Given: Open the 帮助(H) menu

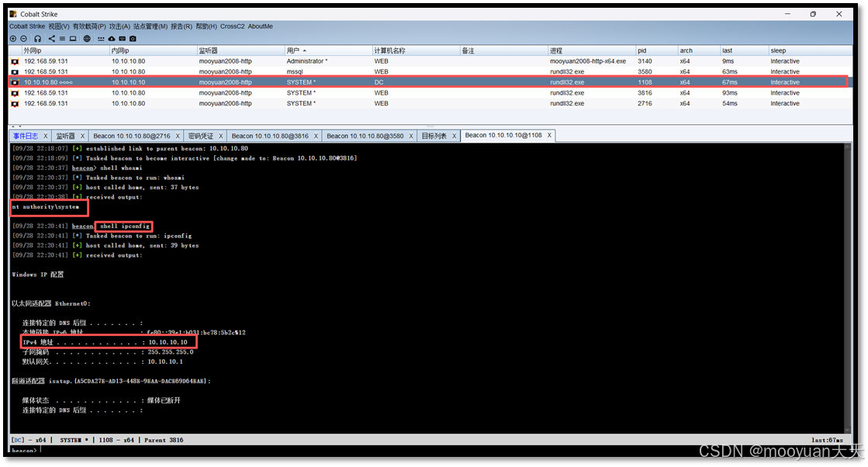Looking at the screenshot, I should [x=206, y=26].
